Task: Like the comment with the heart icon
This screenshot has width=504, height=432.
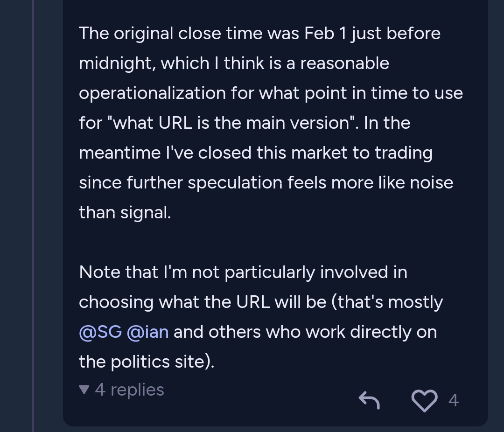Action: [x=424, y=400]
